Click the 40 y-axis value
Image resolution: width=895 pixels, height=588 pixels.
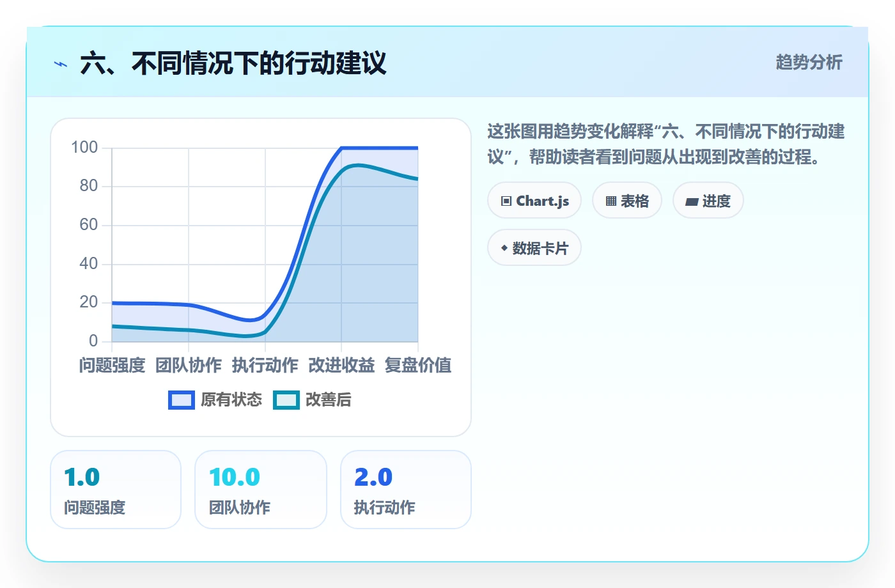pyautogui.click(x=89, y=264)
